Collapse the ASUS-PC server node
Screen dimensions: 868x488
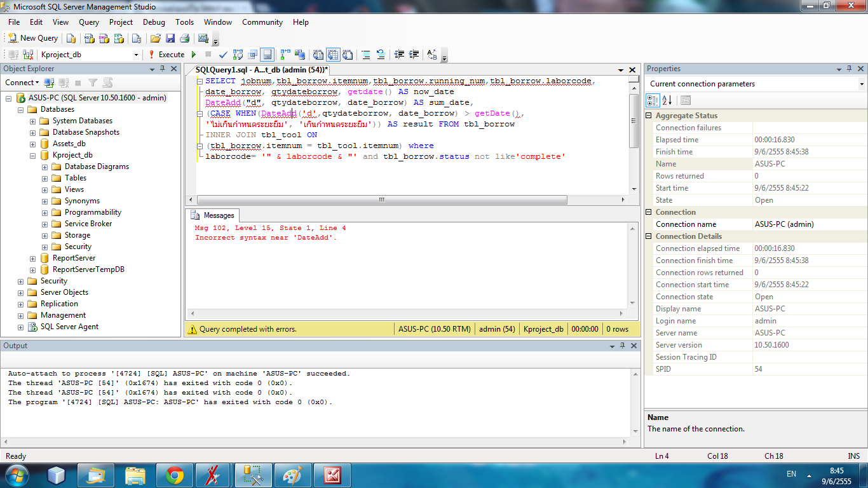click(9, 98)
